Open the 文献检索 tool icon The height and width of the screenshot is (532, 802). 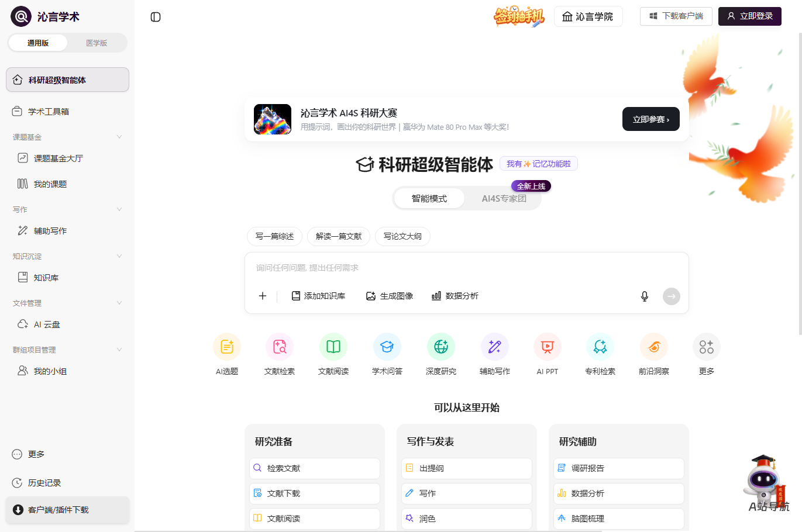click(280, 347)
